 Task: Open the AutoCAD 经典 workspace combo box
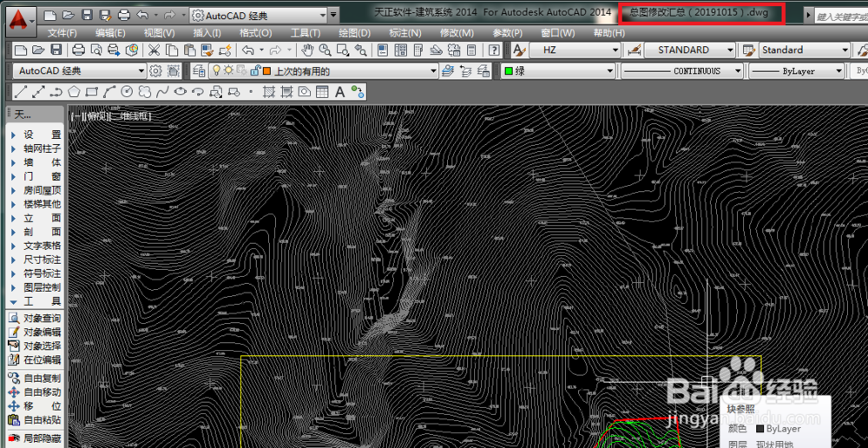click(x=80, y=71)
